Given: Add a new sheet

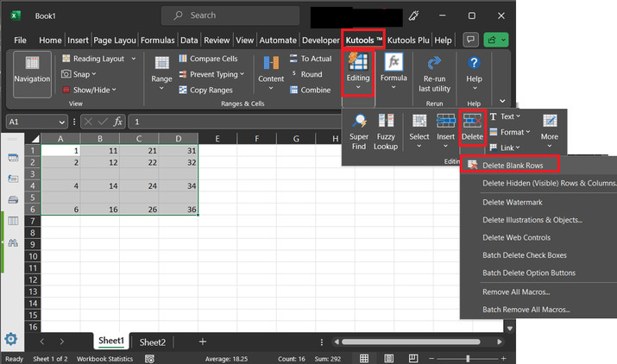Looking at the screenshot, I should 202,342.
